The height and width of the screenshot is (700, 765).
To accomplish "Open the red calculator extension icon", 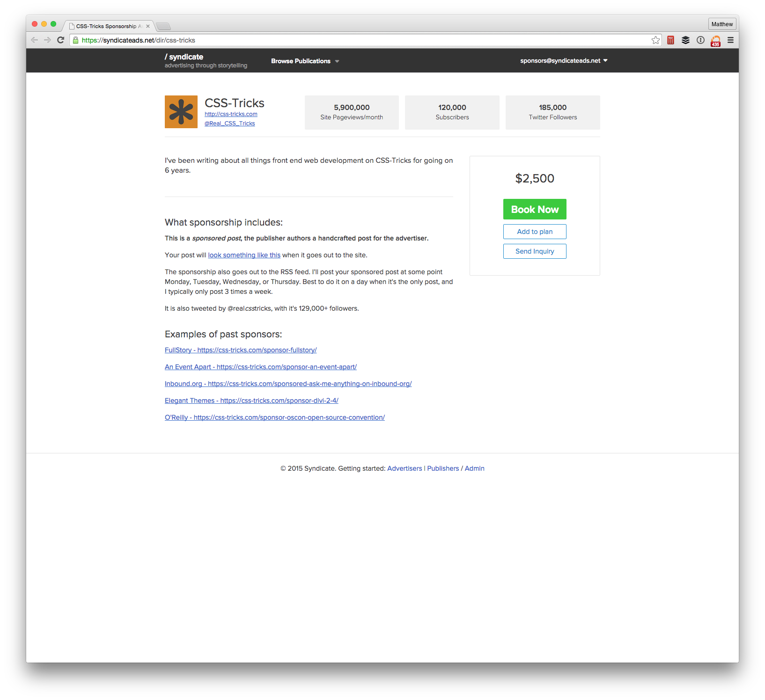I will pyautogui.click(x=670, y=40).
